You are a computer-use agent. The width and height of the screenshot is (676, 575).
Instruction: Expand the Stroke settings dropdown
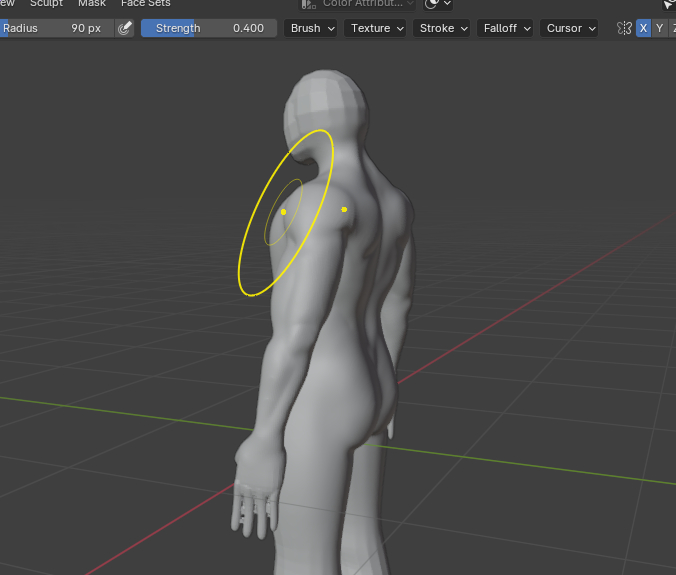[x=441, y=28]
